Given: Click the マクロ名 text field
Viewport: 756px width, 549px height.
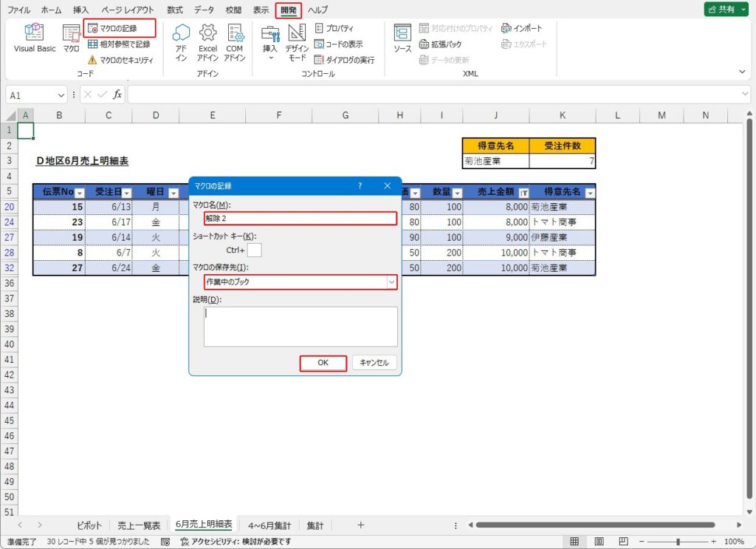Looking at the screenshot, I should (x=300, y=219).
